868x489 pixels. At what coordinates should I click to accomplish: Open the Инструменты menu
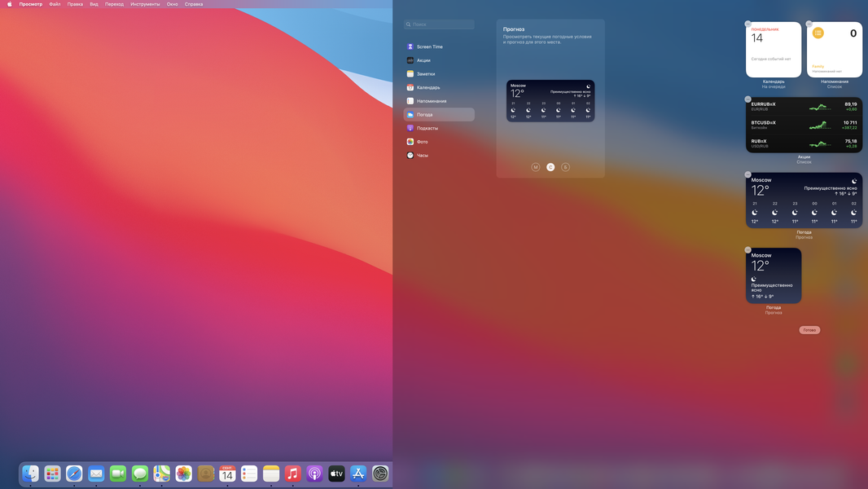tap(145, 4)
